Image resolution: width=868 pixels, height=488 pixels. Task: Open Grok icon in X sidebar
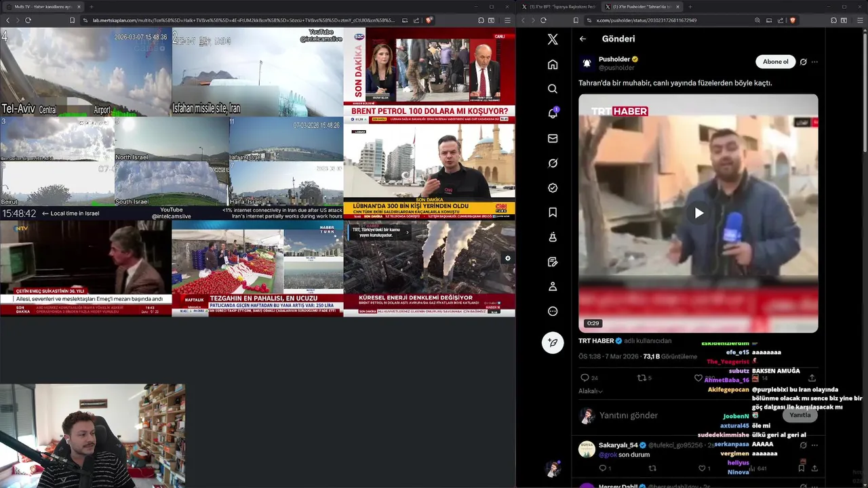click(553, 163)
